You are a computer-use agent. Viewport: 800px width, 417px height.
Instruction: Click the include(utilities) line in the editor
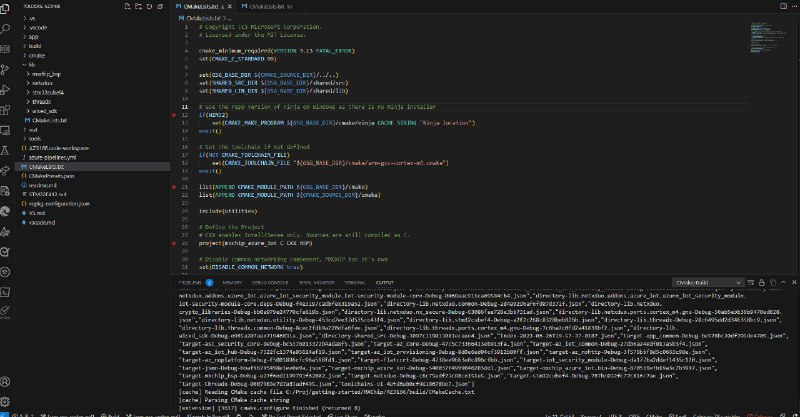(228, 211)
